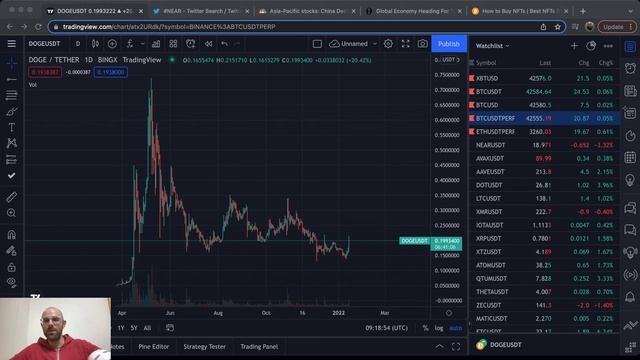Expand the indicators favorites dropdown arrow
Viewport: 640px width, 360px height.
pyautogui.click(x=142, y=44)
